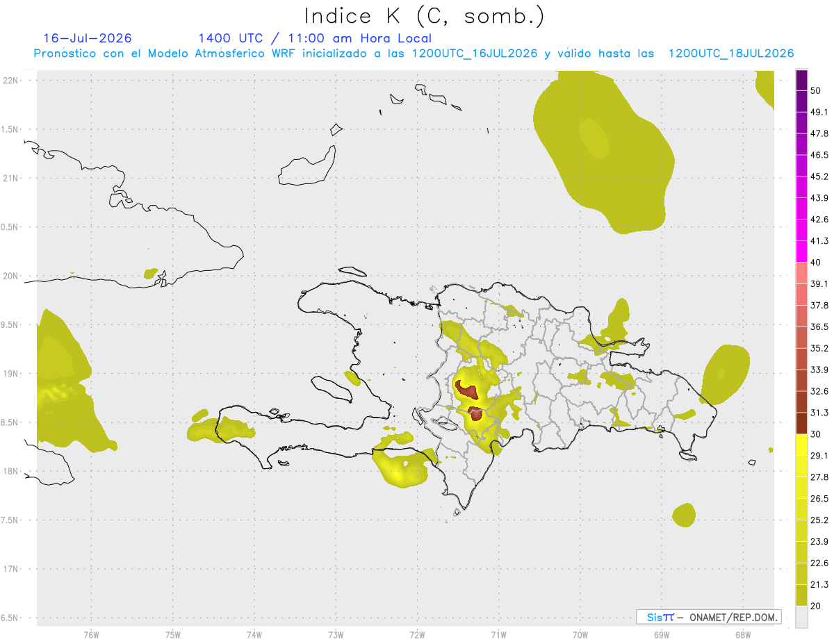Screen dimensions: 834x644
Task: Select the magenta band between 42.6 and 41.3
Action: [x=801, y=230]
